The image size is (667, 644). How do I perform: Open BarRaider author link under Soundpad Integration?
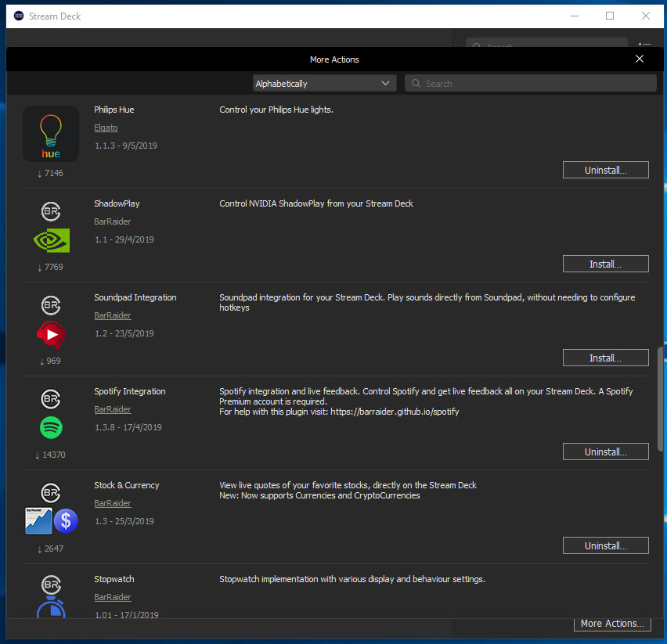[x=112, y=315]
